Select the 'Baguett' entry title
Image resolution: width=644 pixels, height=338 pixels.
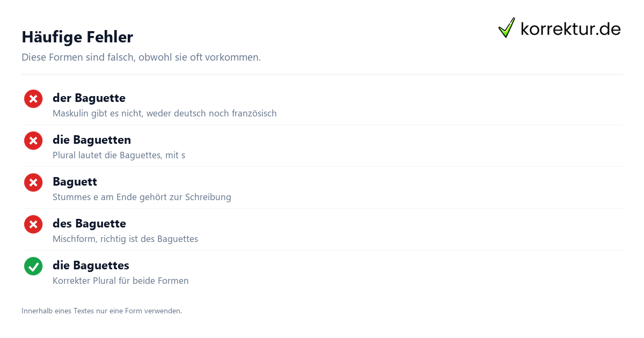(75, 182)
